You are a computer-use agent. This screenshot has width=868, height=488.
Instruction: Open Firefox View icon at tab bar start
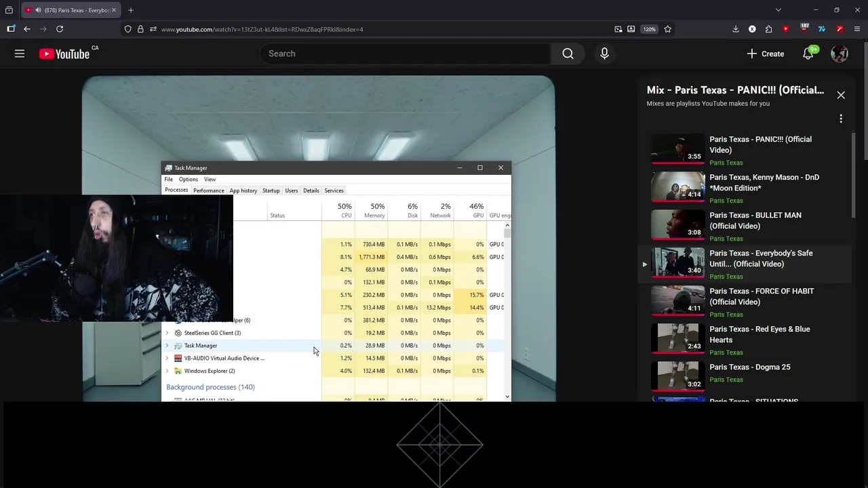[9, 10]
